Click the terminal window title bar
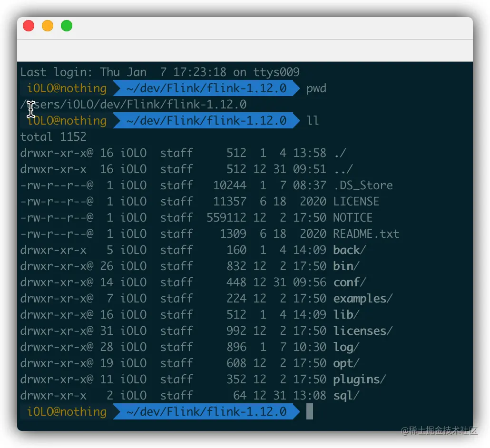490x448 pixels. click(x=245, y=28)
